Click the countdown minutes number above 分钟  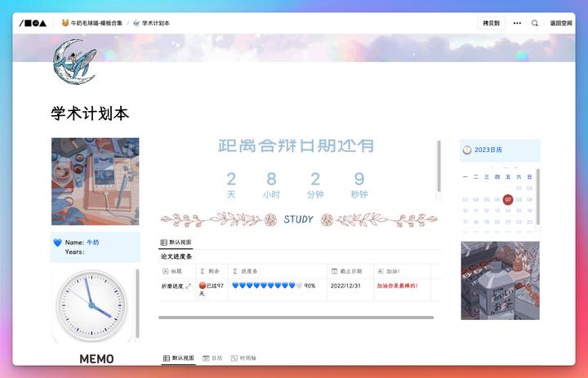[315, 179]
